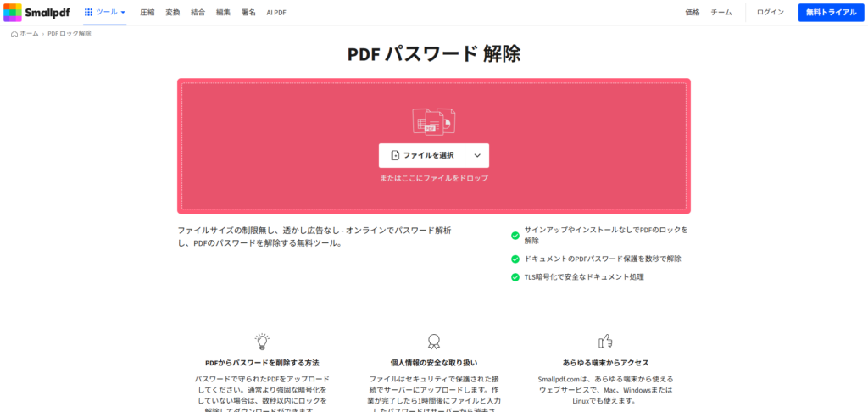868x412 pixels.
Task: Click the 個人情報の安全な取り扱い heading
Action: coord(434,364)
